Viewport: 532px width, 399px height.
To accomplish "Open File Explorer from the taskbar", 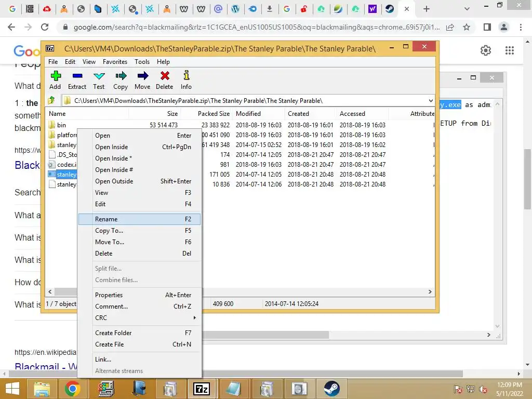I will click(42, 389).
